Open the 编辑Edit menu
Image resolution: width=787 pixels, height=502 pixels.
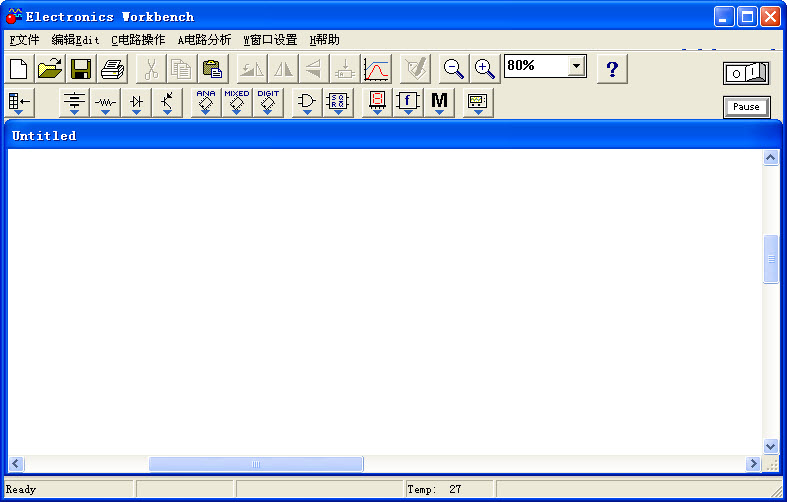(x=75, y=40)
